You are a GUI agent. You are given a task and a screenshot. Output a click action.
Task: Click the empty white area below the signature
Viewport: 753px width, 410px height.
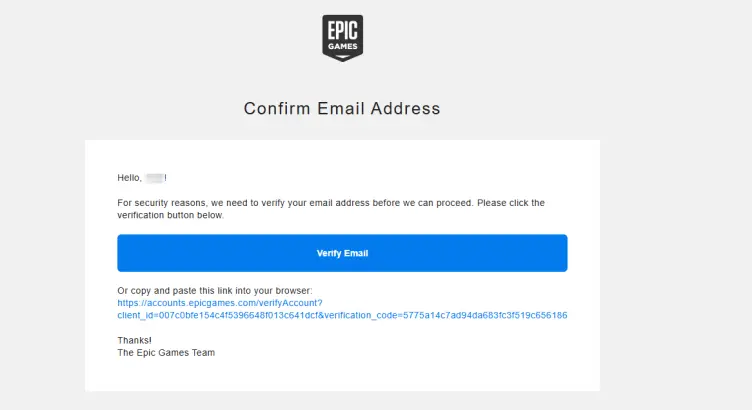[x=342, y=375]
